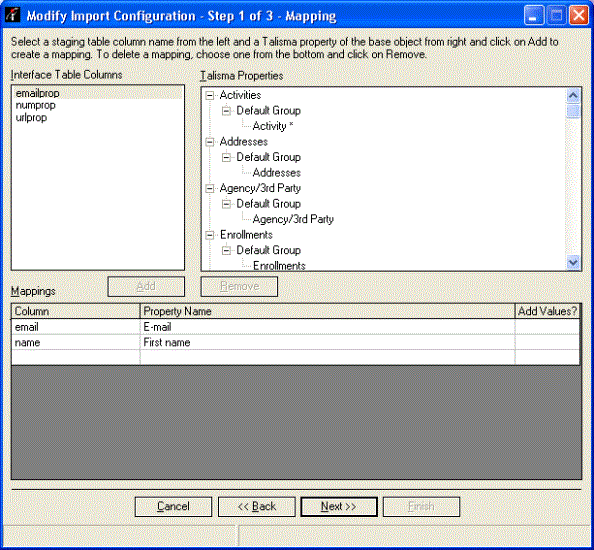Select the email to E-mail mapping row
594x550 pixels.
point(295,327)
